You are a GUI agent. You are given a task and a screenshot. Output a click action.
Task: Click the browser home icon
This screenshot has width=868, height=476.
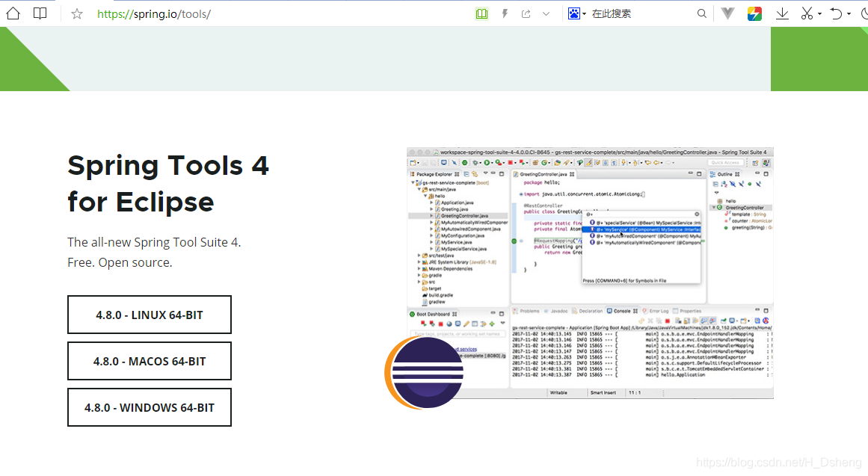(13, 14)
